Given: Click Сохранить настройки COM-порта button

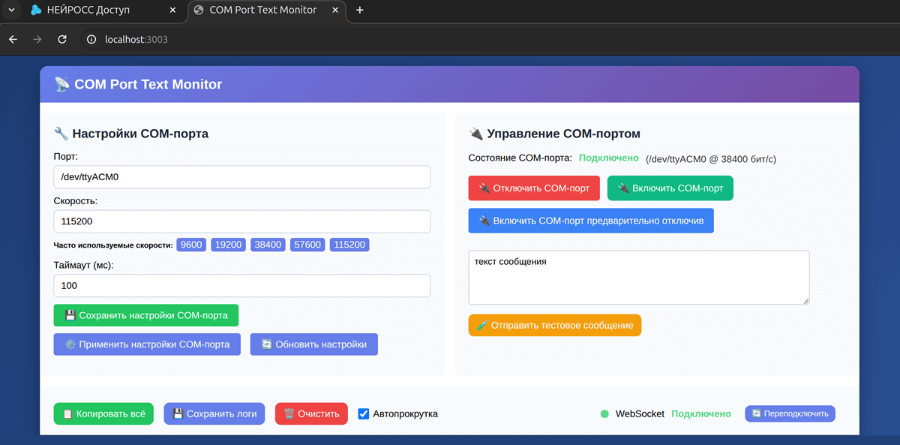Looking at the screenshot, I should (x=146, y=315).
